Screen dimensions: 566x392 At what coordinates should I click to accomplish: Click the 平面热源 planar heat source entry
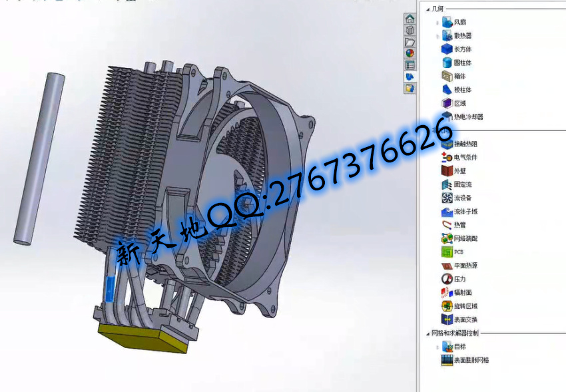pos(465,266)
